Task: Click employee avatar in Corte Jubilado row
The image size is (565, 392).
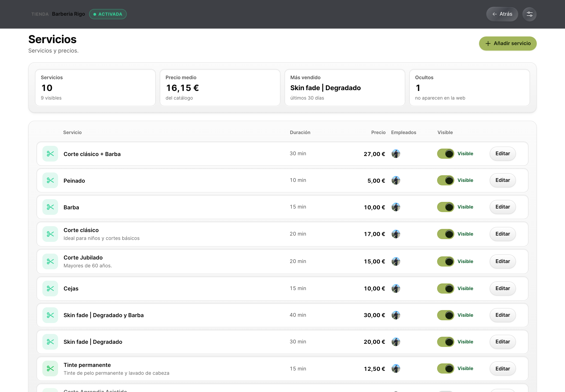Action: 396,261
